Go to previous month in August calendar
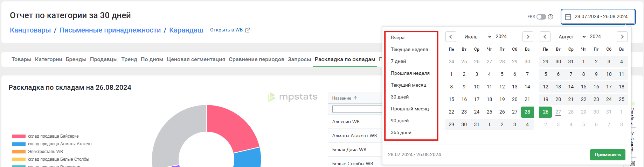 click(x=545, y=37)
